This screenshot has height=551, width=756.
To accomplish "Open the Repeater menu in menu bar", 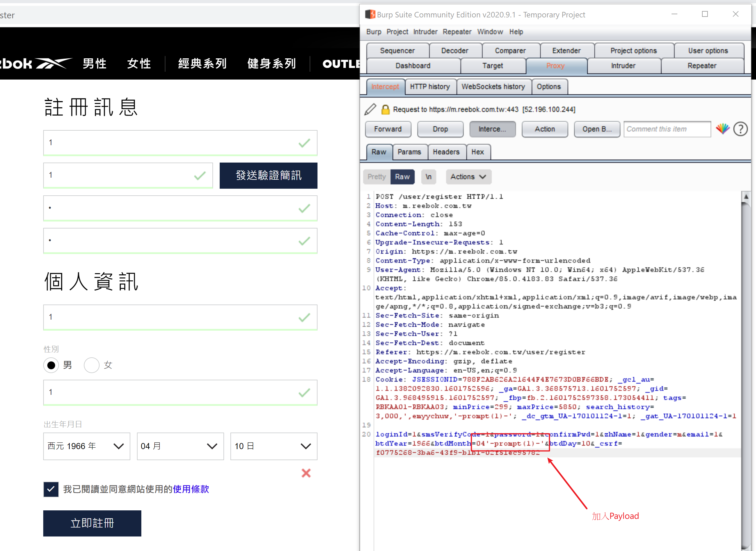I will point(457,32).
